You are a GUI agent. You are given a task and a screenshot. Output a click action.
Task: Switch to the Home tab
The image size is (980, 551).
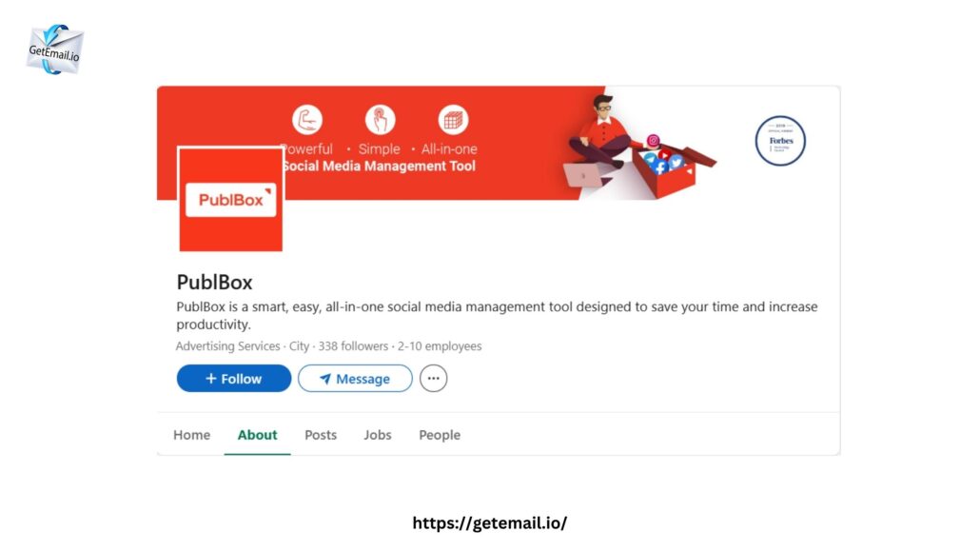[192, 435]
